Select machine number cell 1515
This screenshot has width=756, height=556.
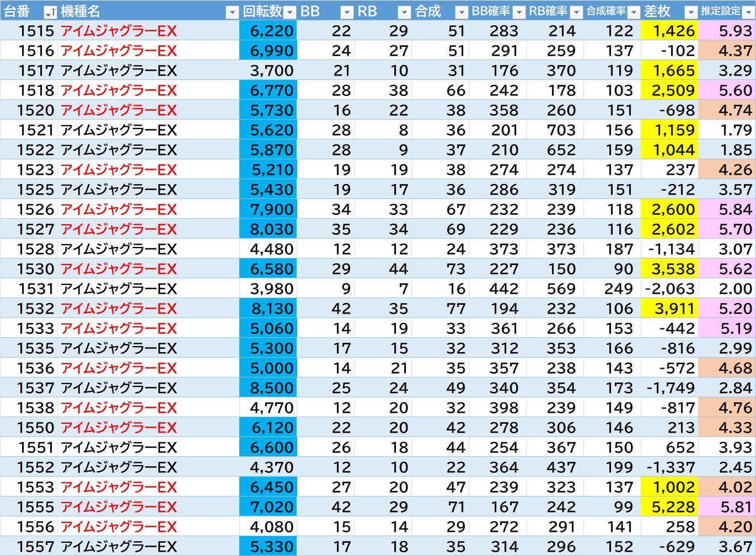coord(29,31)
